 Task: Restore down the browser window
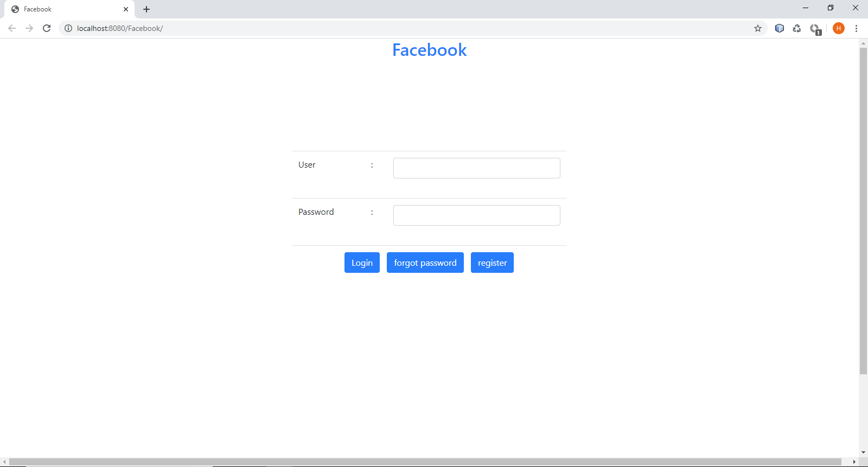[831, 8]
